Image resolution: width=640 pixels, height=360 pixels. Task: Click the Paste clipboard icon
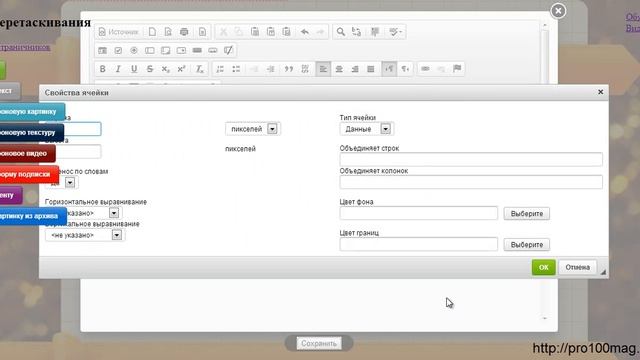255,32
